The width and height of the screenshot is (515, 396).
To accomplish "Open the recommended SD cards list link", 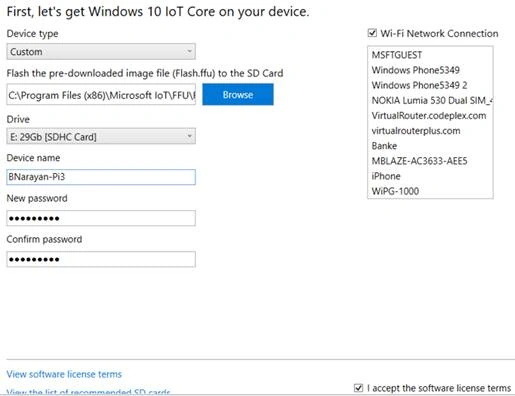I will [88, 392].
